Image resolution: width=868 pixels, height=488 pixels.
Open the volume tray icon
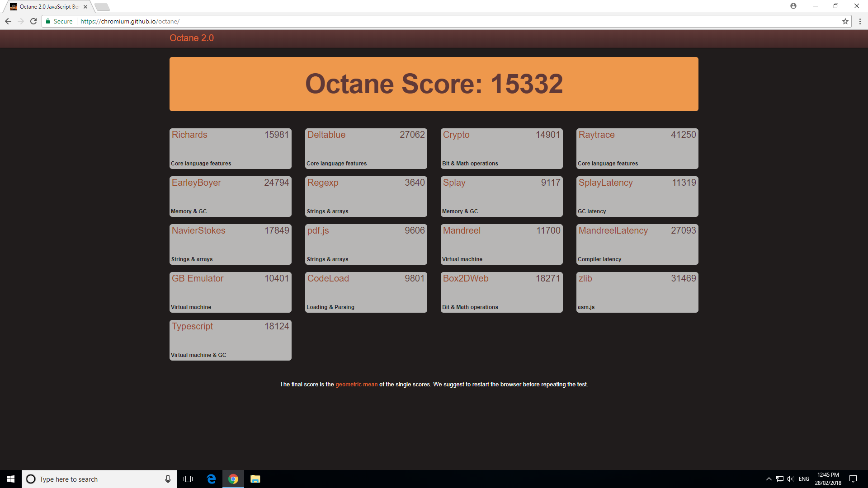tap(790, 479)
